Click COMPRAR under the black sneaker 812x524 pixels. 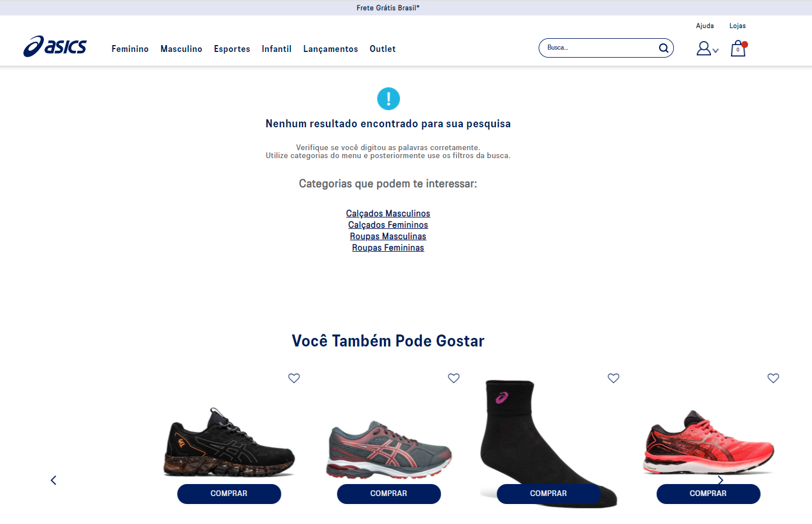tap(229, 494)
